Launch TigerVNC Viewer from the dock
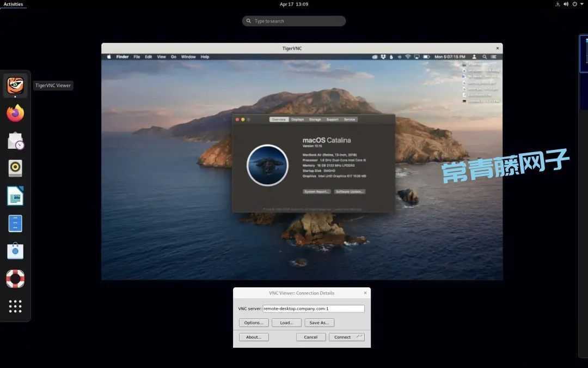588x368 pixels. [x=15, y=85]
